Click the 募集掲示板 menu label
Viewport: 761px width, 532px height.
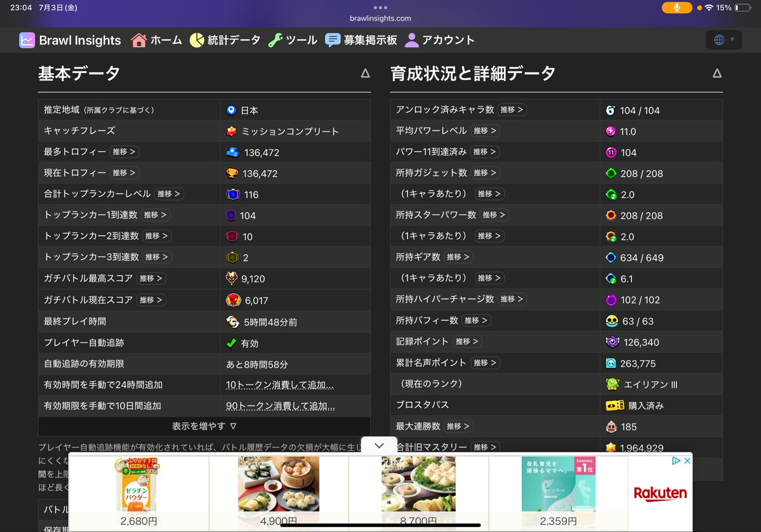pyautogui.click(x=370, y=40)
